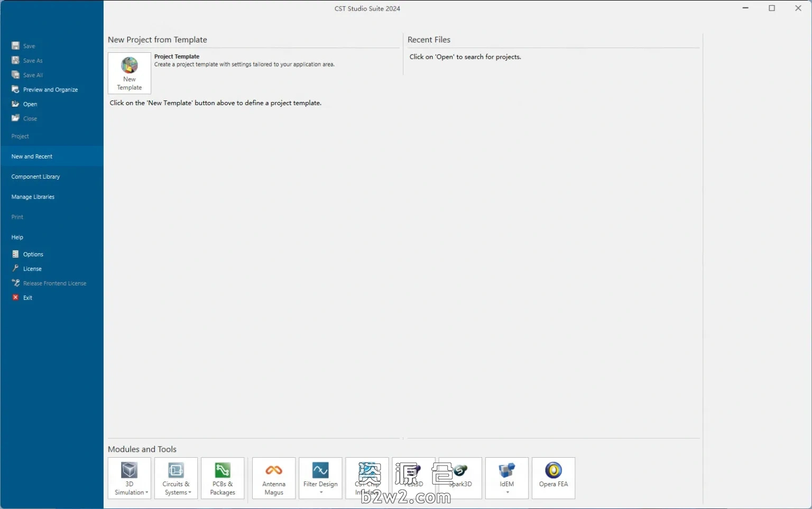Open the Spark3D module

click(460, 478)
